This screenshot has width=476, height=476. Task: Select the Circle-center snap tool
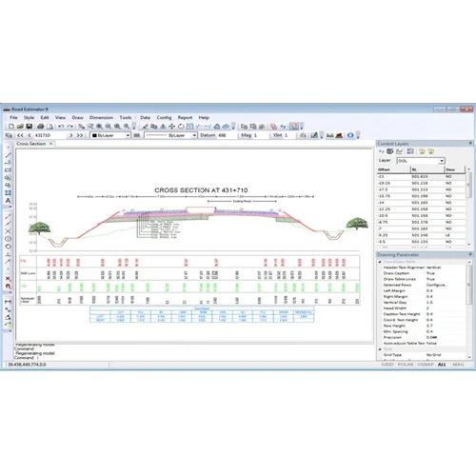9,239
